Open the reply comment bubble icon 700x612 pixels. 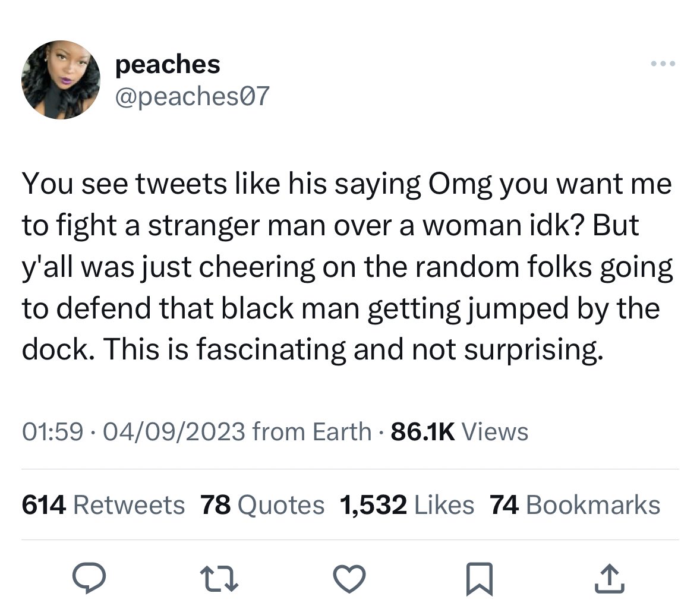tap(89, 578)
